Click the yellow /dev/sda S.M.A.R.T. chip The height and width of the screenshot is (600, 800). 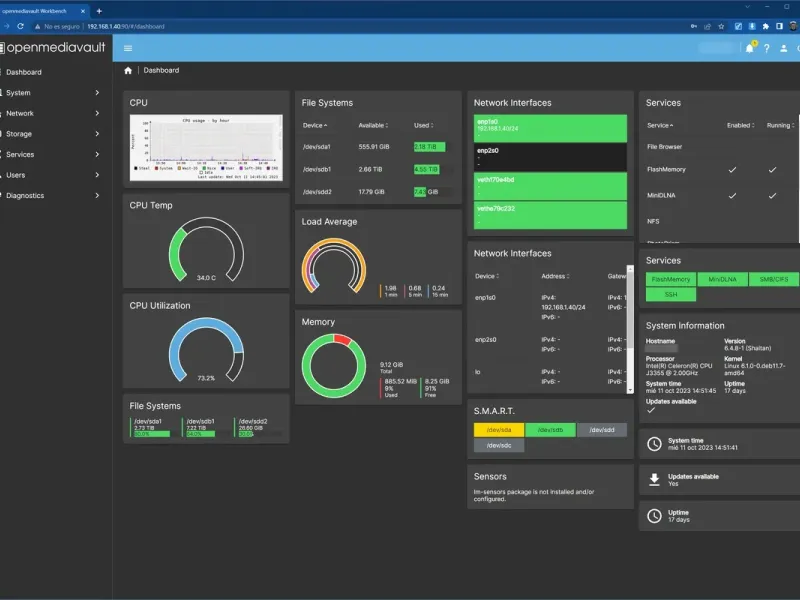pos(498,430)
